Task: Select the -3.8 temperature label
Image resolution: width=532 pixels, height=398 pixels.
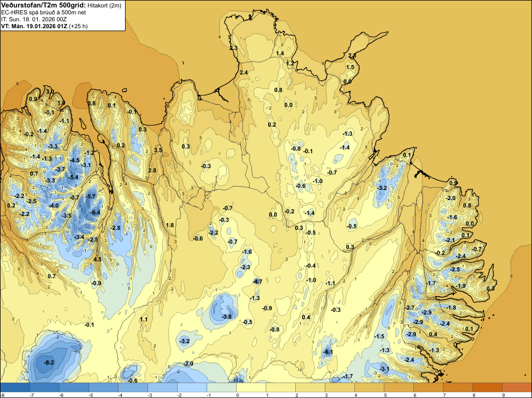Action: pyautogui.click(x=227, y=317)
